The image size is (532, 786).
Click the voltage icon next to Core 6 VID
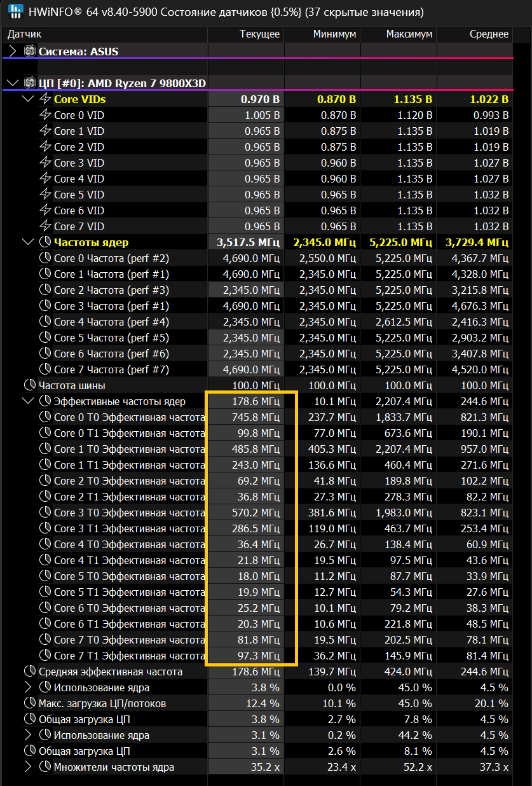click(45, 210)
